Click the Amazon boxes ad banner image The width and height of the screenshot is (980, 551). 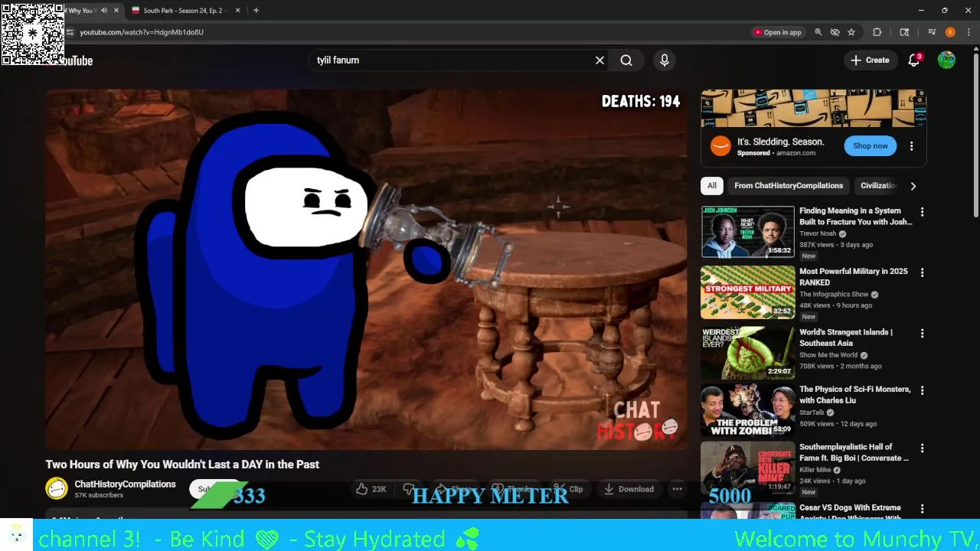pos(814,109)
